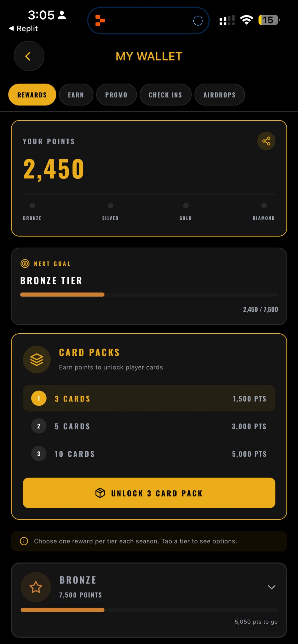This screenshot has width=298, height=644.
Task: Select the 10 Cards pack option
Action: click(x=149, y=454)
